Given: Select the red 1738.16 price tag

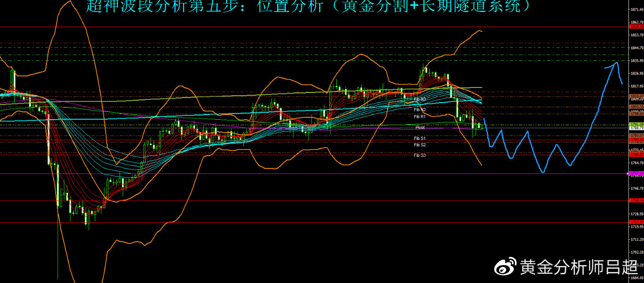Looking at the screenshot, I should (x=636, y=201).
